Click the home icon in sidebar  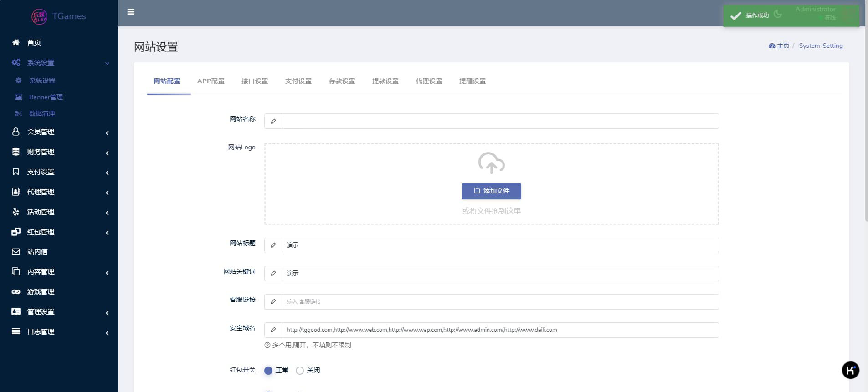pyautogui.click(x=16, y=42)
